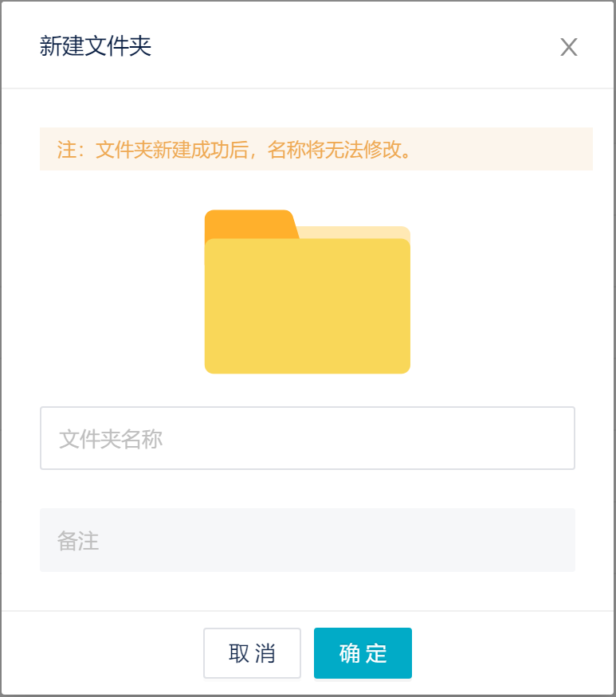Select the 文件夹名称 placeholder text
Screen dimensions: 616x697
(111, 439)
